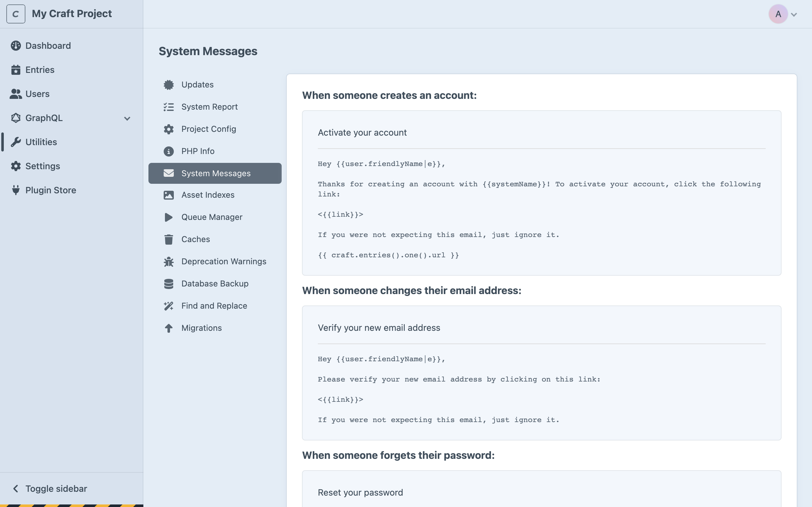This screenshot has height=507, width=812.
Task: Open Queue Manager via the play icon
Action: click(x=168, y=217)
